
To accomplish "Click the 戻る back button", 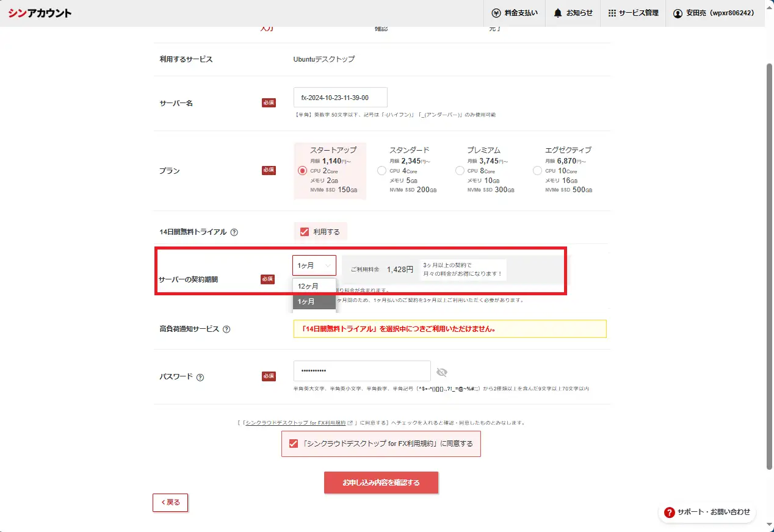I will click(x=170, y=502).
